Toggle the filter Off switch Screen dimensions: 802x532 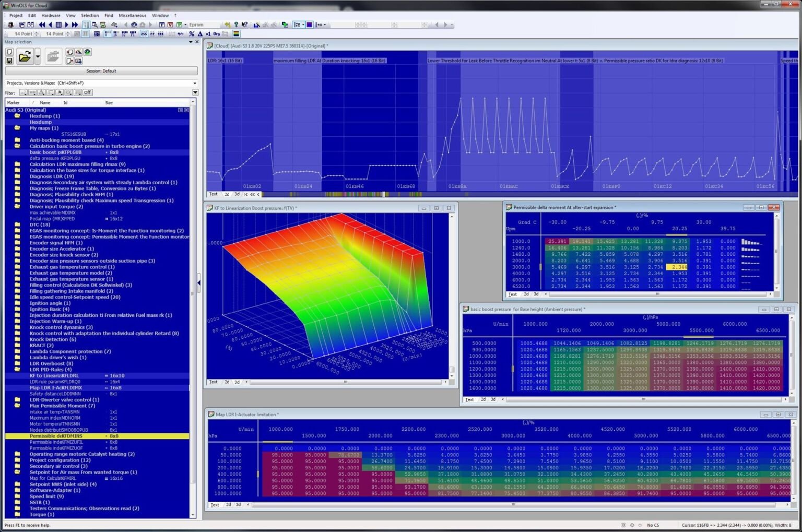(x=87, y=92)
